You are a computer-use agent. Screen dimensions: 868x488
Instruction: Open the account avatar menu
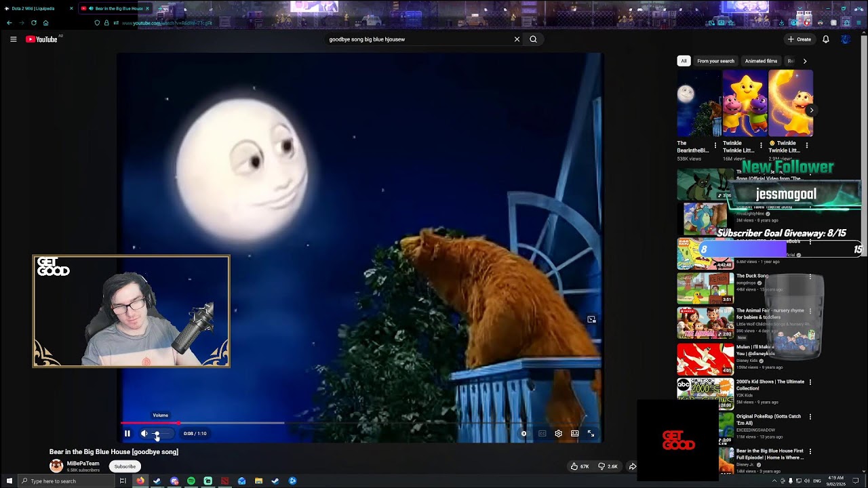pyautogui.click(x=845, y=39)
